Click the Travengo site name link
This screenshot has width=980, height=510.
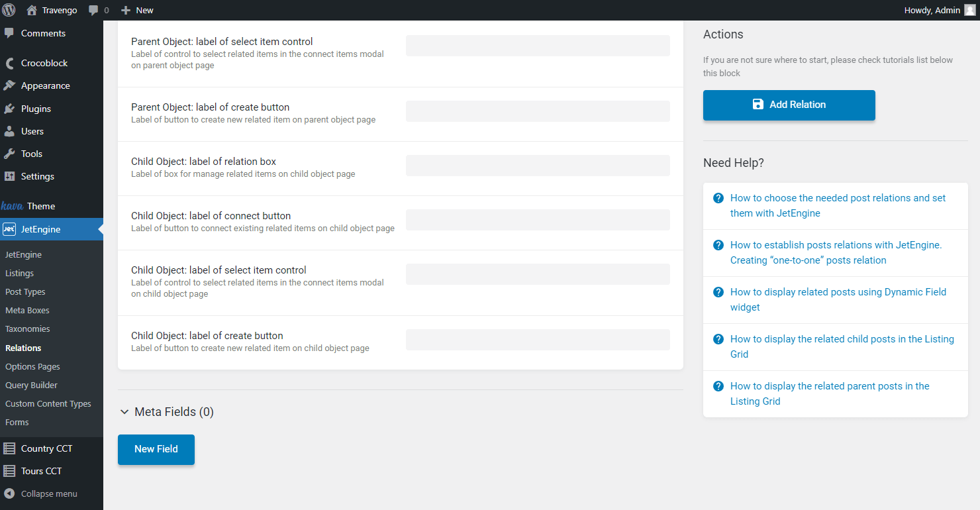click(60, 11)
